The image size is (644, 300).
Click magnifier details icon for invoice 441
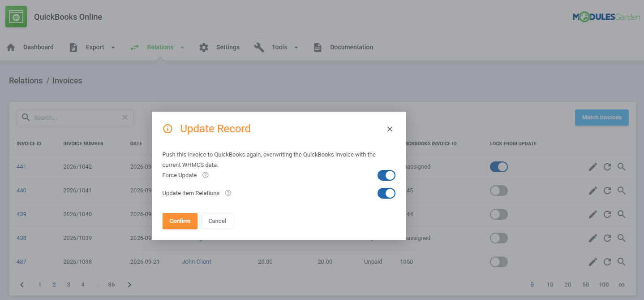coord(621,167)
